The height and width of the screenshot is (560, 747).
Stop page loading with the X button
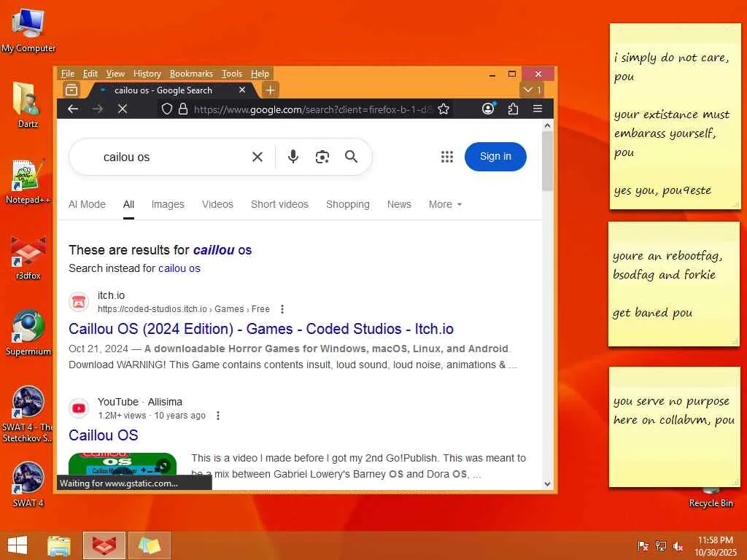[123, 109]
